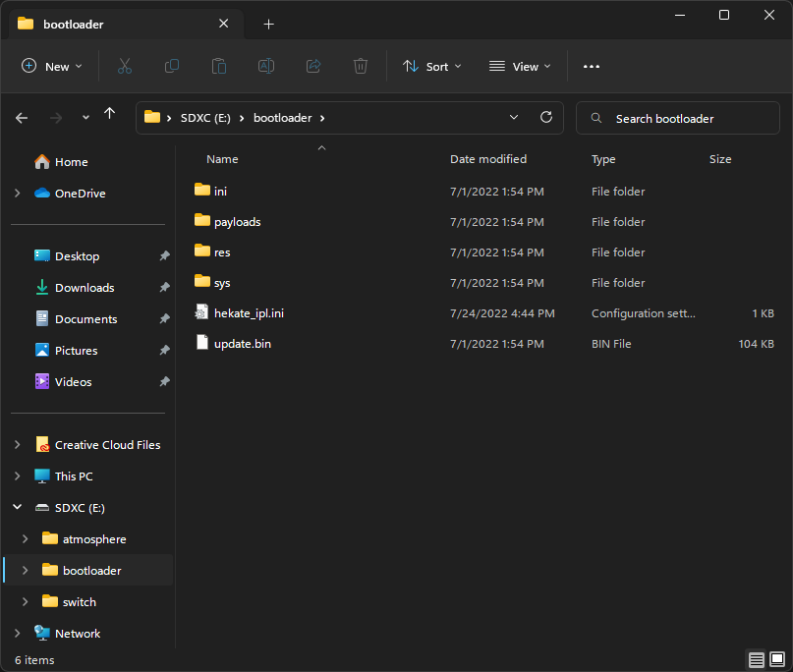Open the Sort dropdown
The image size is (793, 672).
432,66
